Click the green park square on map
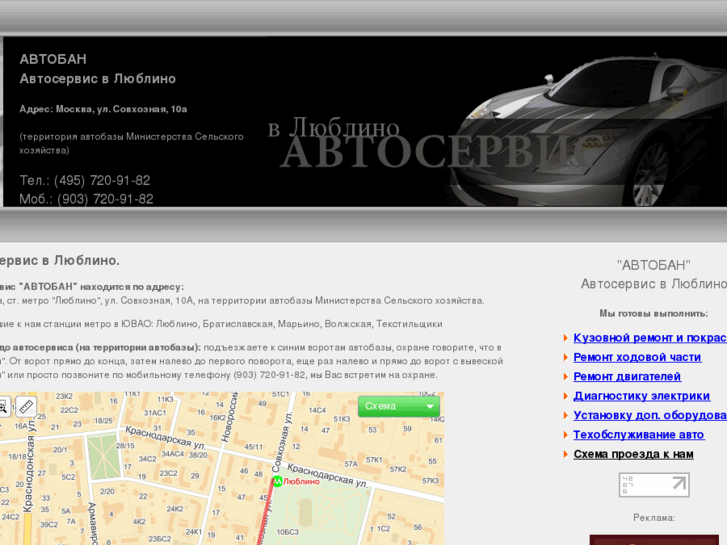Image resolution: width=727 pixels, height=545 pixels. click(x=103, y=456)
